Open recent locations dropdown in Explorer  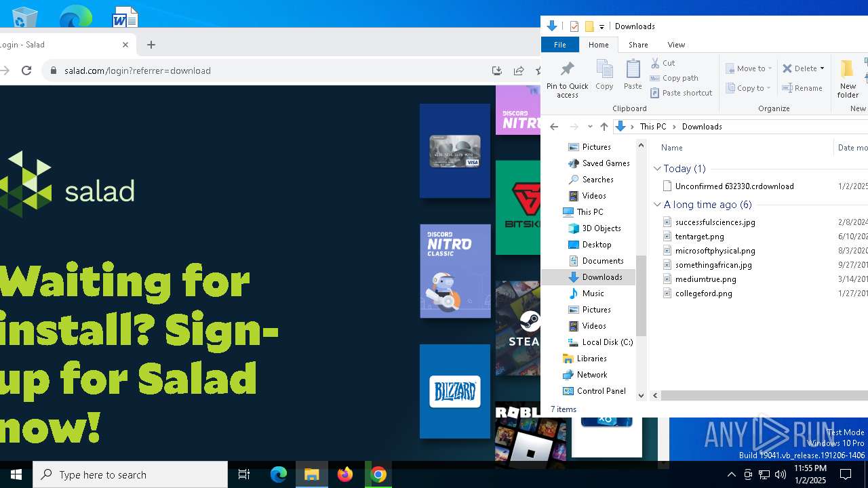click(x=590, y=127)
